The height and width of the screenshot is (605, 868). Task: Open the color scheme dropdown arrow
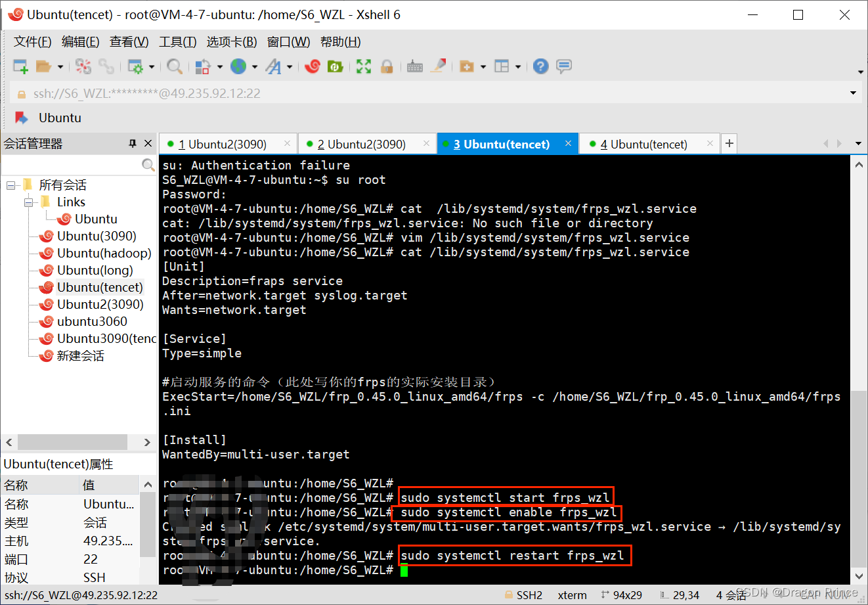220,66
